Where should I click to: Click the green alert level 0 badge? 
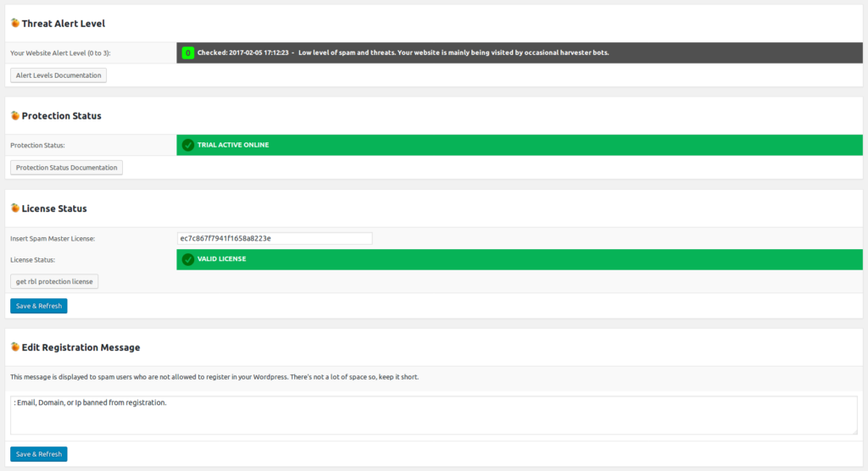coord(187,53)
